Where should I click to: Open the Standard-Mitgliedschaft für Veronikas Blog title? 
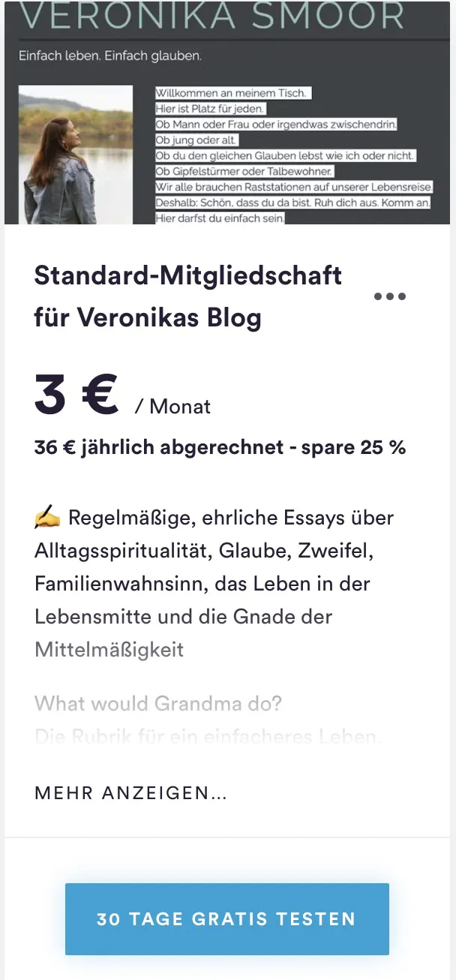click(x=188, y=296)
